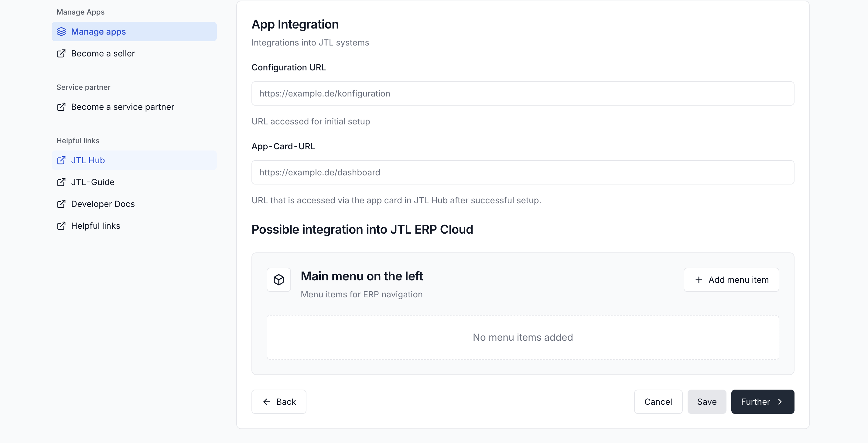Click the 'Manage Apps' section heading
The image size is (868, 443).
[80, 12]
